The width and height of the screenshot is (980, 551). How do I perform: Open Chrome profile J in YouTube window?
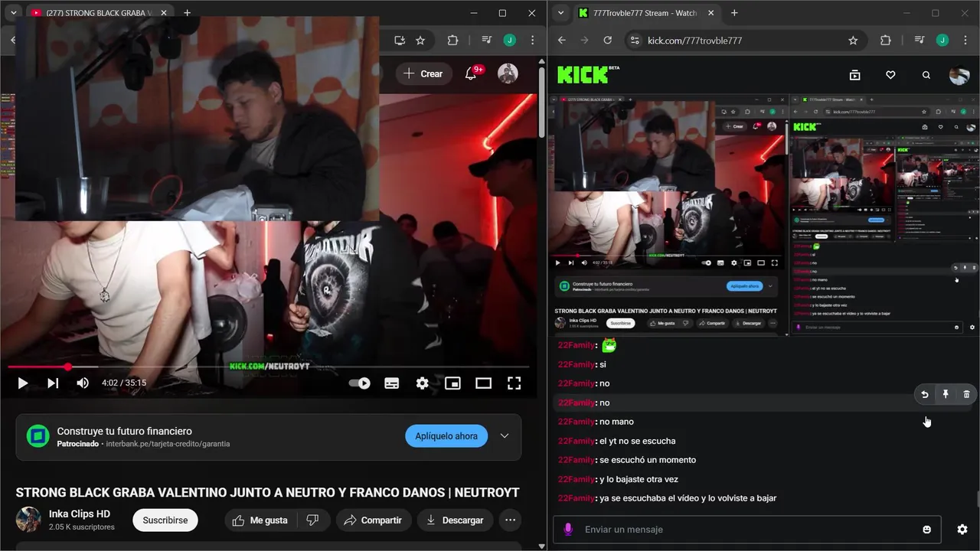(x=510, y=41)
